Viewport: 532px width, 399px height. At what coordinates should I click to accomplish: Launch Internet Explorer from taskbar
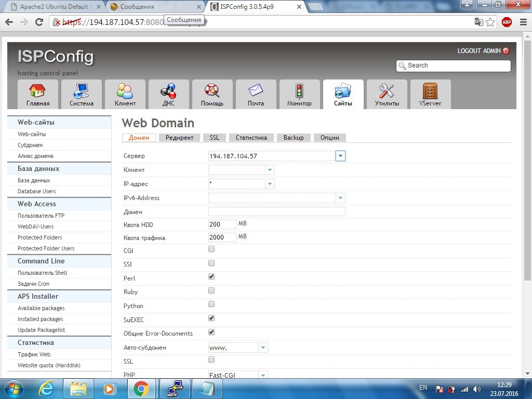point(46,389)
